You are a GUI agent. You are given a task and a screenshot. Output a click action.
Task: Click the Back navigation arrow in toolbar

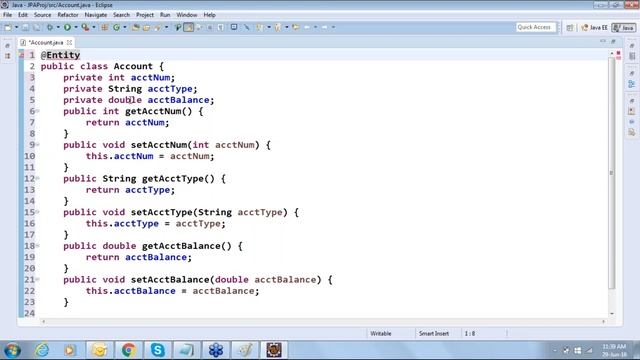tap(307, 27)
